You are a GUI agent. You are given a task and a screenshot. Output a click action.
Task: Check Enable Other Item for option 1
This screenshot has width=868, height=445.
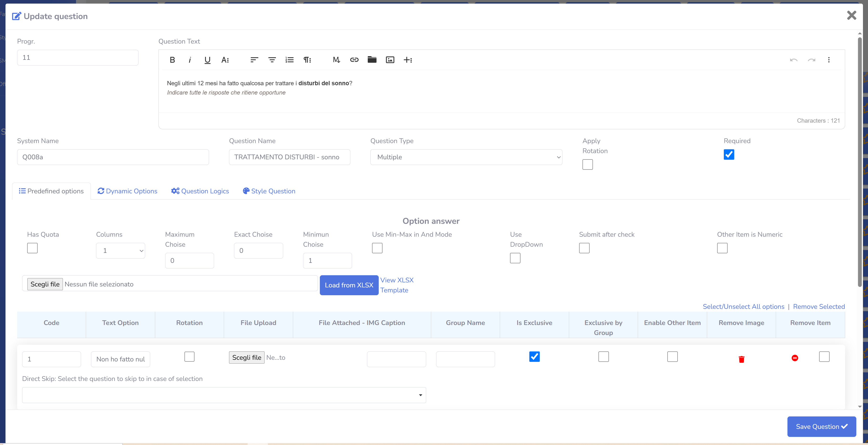[x=672, y=356]
